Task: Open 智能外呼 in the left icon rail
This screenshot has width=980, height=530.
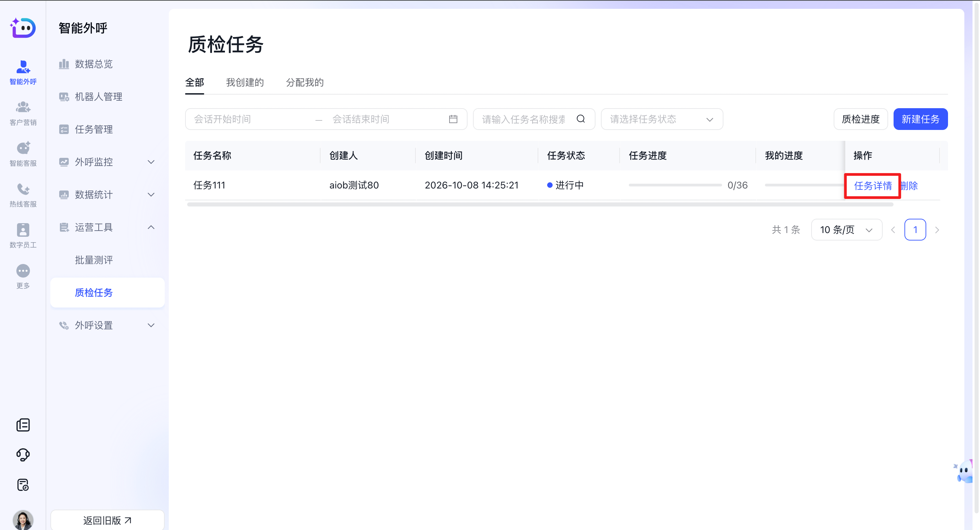Action: point(23,72)
